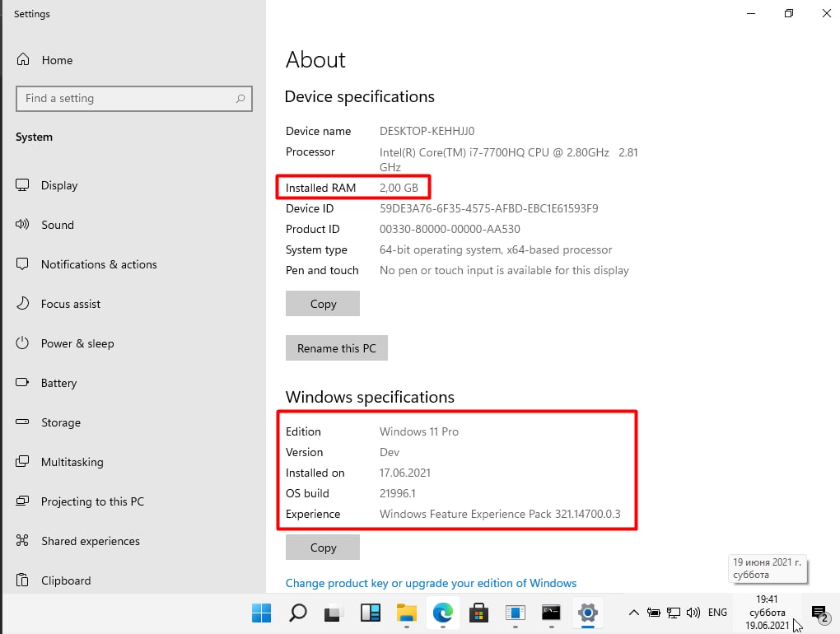Copy the Windows specifications
840x634 pixels.
[323, 548]
